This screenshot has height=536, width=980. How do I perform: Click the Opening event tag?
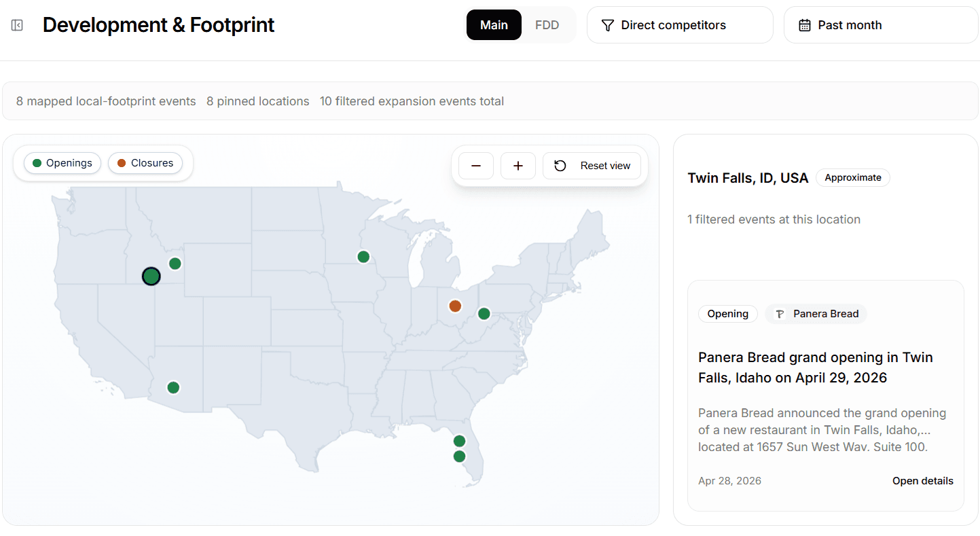coord(728,314)
